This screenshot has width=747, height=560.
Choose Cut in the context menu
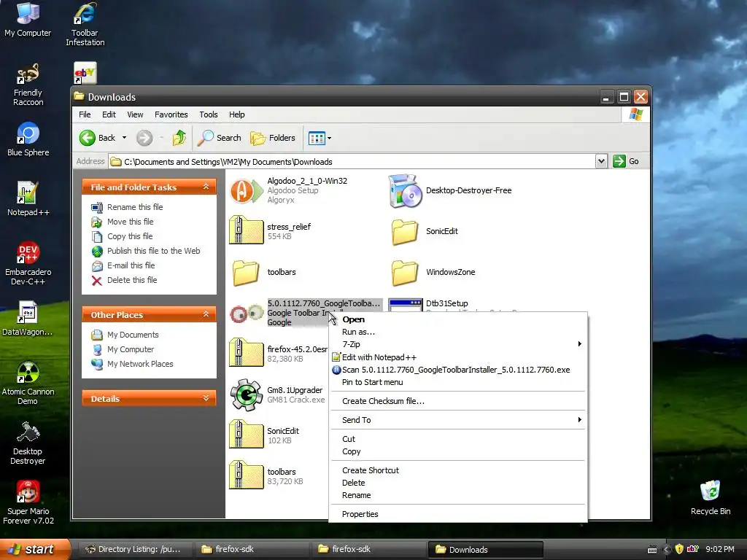(458, 439)
